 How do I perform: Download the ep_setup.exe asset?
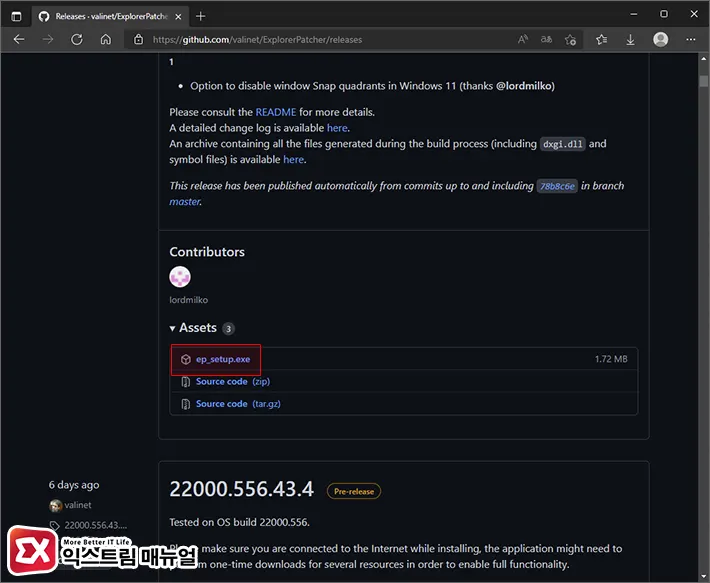pyautogui.click(x=222, y=359)
